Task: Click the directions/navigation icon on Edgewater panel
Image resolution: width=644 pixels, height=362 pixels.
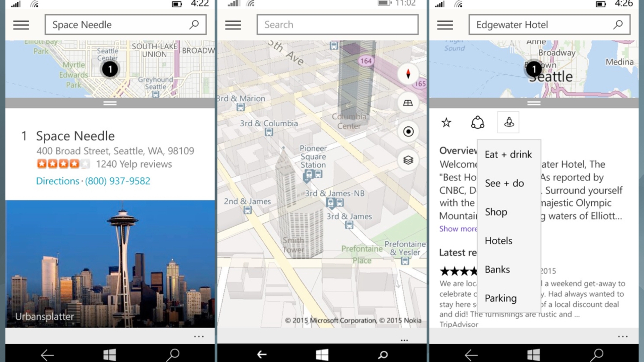Action: [477, 122]
